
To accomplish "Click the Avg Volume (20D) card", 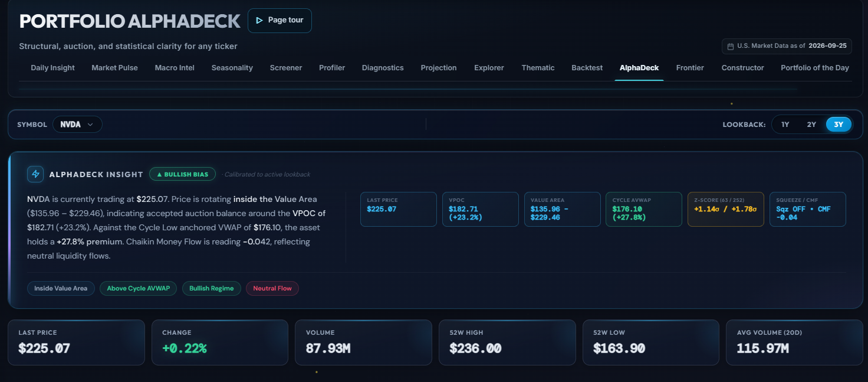I will point(795,342).
